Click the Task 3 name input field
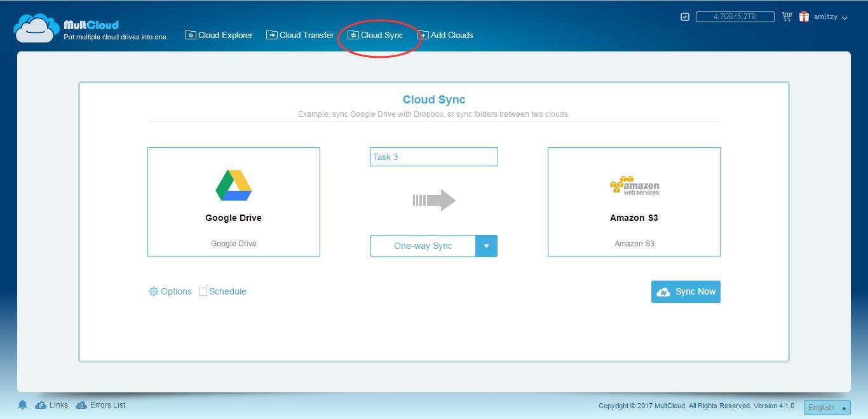This screenshot has width=868, height=419. tap(433, 157)
